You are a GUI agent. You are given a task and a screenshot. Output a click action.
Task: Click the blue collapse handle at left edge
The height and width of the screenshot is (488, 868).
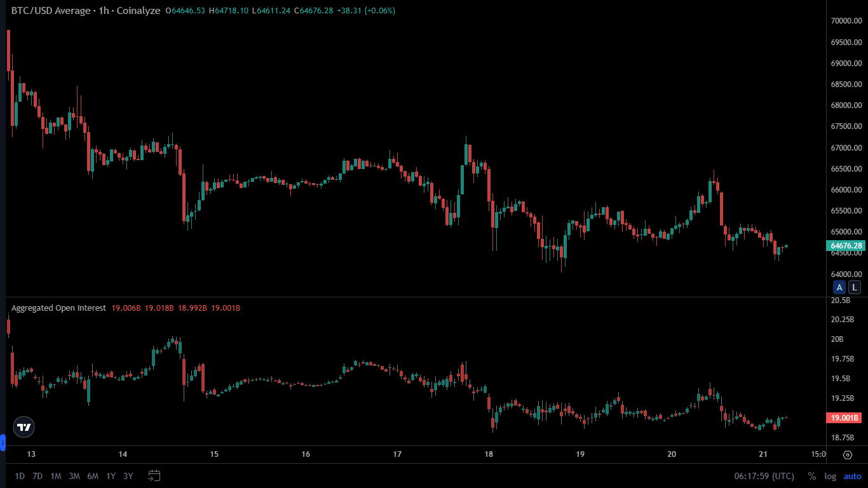[3, 442]
